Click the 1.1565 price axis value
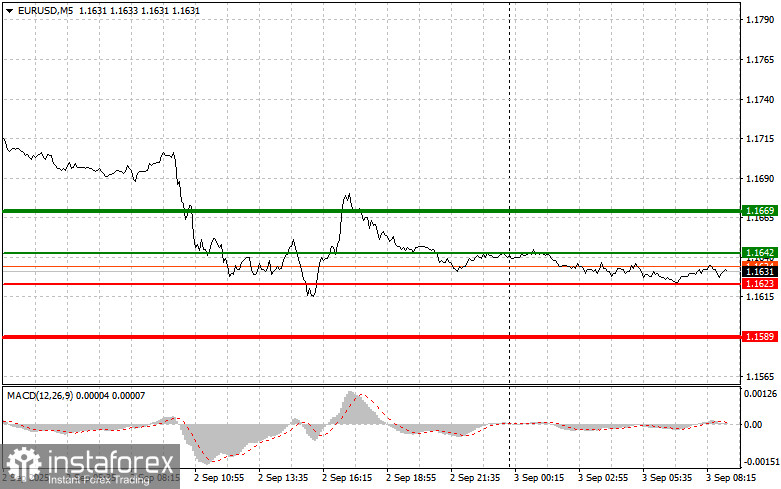781x489 pixels. [760, 376]
